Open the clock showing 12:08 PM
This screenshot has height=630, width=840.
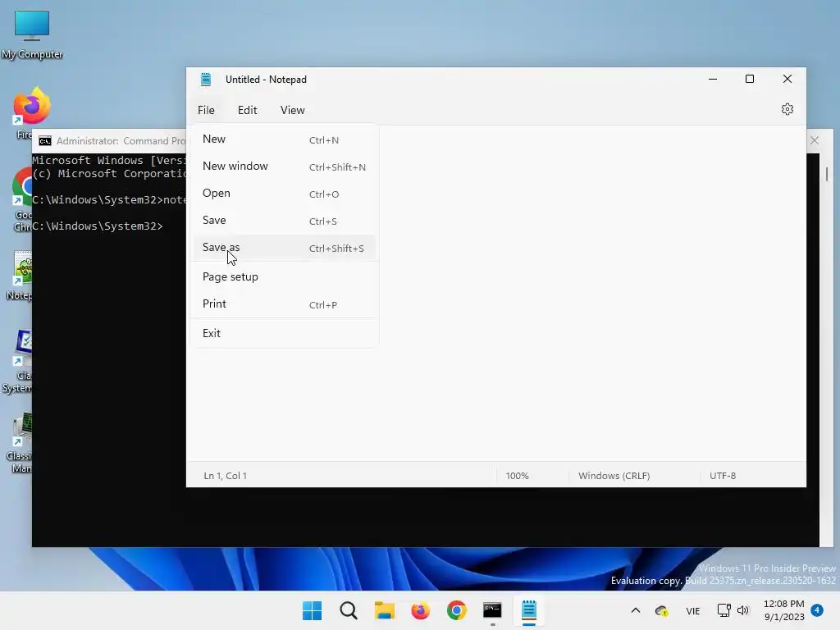783,610
